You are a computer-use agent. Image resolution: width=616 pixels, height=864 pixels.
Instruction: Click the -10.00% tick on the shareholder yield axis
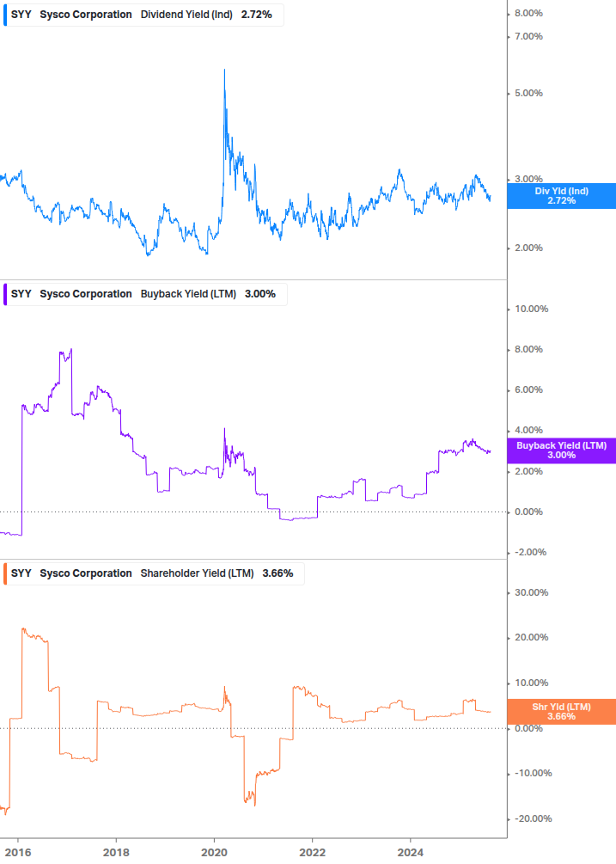click(x=534, y=774)
